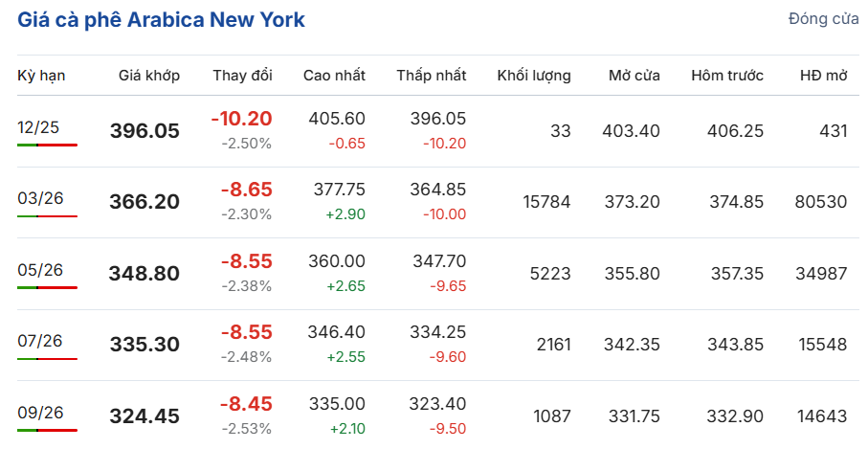This screenshot has height=449, width=868.
Task: Select the -8.65 change value
Action: [246, 190]
